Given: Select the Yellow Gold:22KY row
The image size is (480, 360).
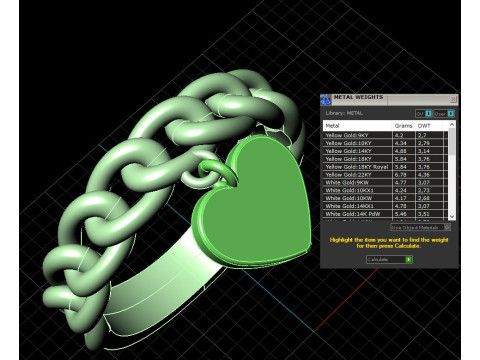Looking at the screenshot, I should (385, 175).
